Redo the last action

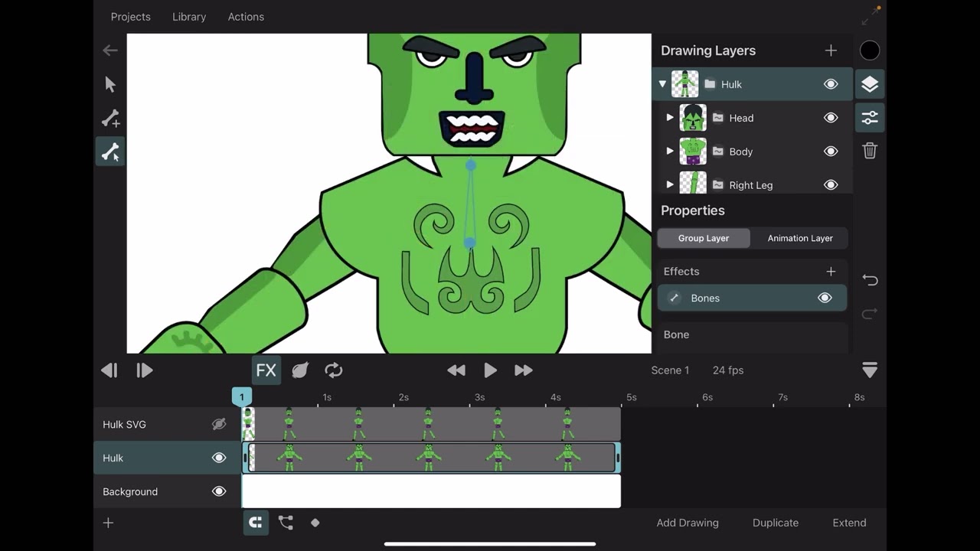tap(870, 314)
